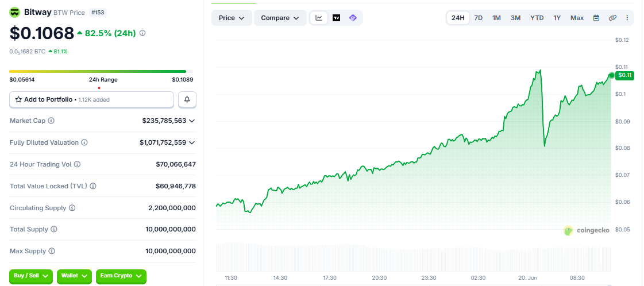This screenshot has height=286, width=644.
Task: Open the calendar date range picker
Action: tap(596, 18)
